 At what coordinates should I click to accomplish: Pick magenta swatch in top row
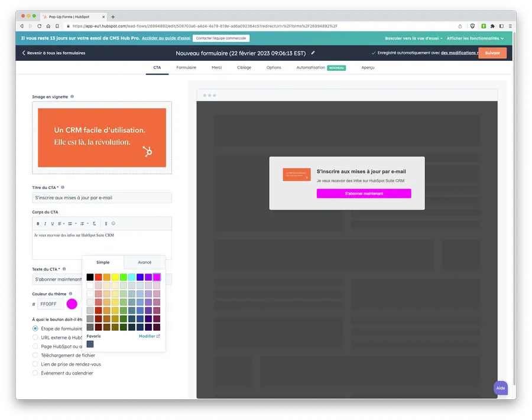pyautogui.click(x=157, y=277)
